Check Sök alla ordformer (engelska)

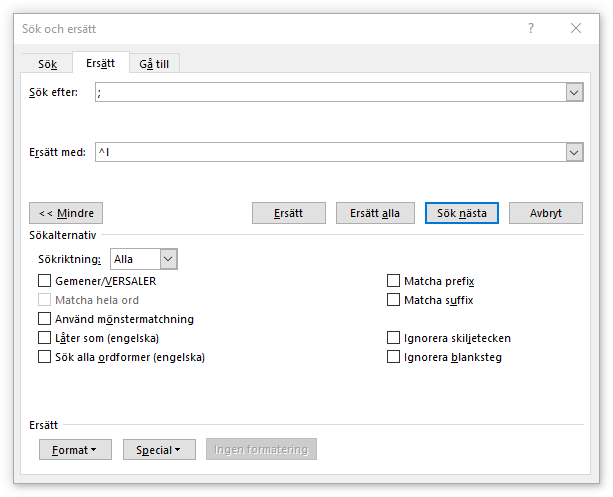pyautogui.click(x=45, y=357)
